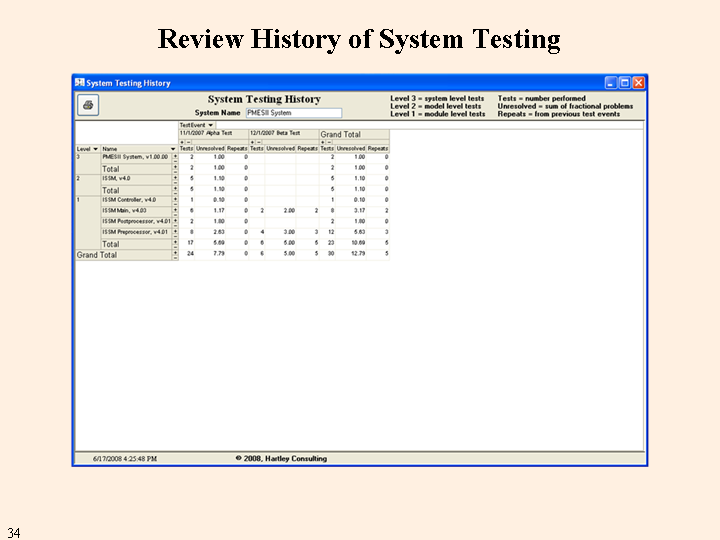
Task: Click the Level 1 cell
Action: [88, 223]
